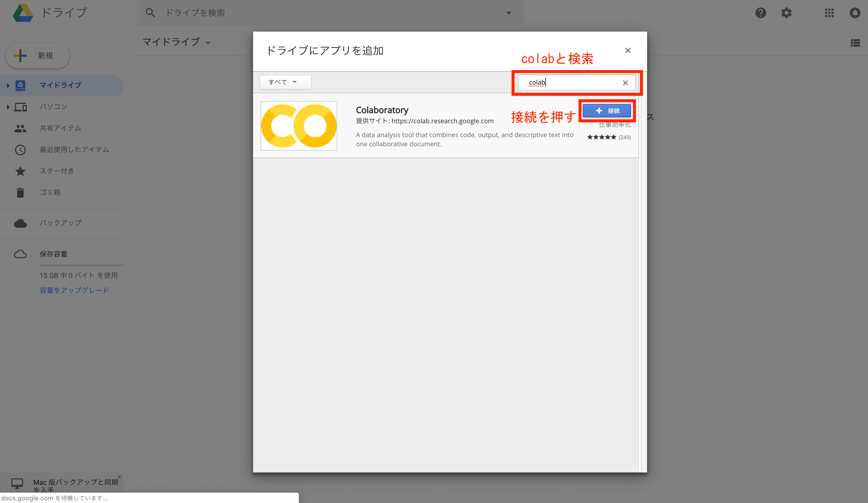Click the 共有アイテム people icon
868x503 pixels.
20,128
